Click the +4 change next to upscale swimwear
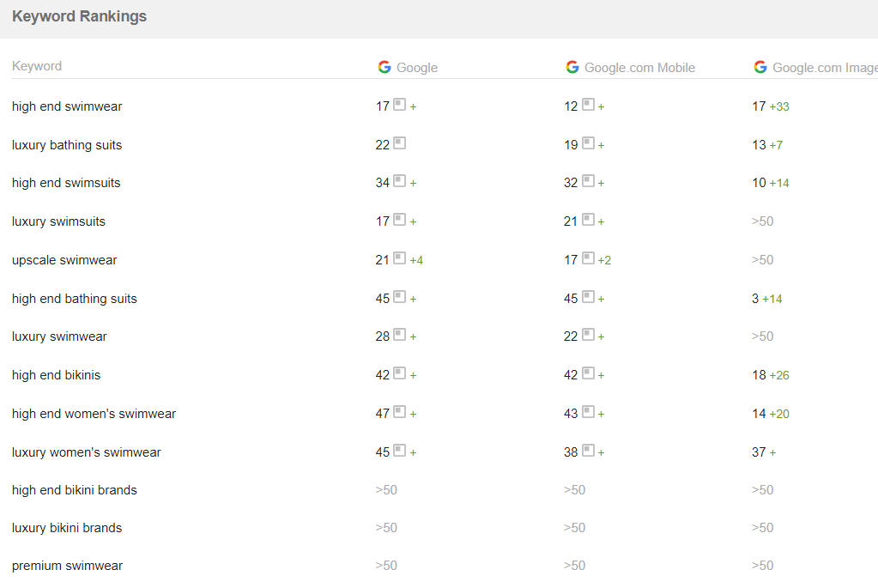 click(416, 260)
